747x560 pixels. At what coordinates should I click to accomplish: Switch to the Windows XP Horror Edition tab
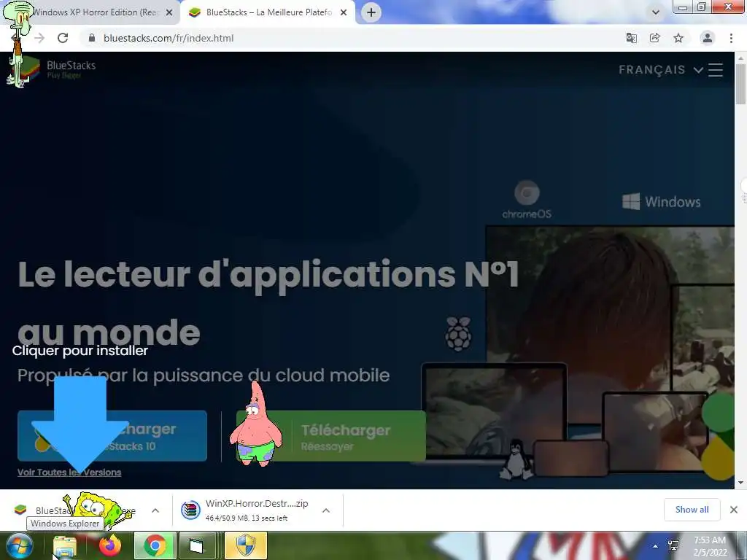[96, 12]
